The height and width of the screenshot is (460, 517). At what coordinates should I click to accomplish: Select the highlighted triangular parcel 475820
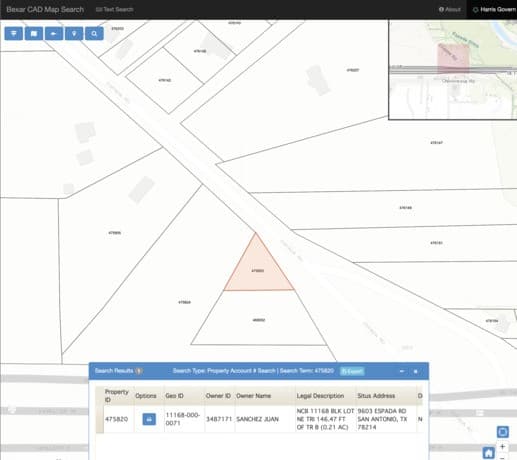(x=258, y=271)
